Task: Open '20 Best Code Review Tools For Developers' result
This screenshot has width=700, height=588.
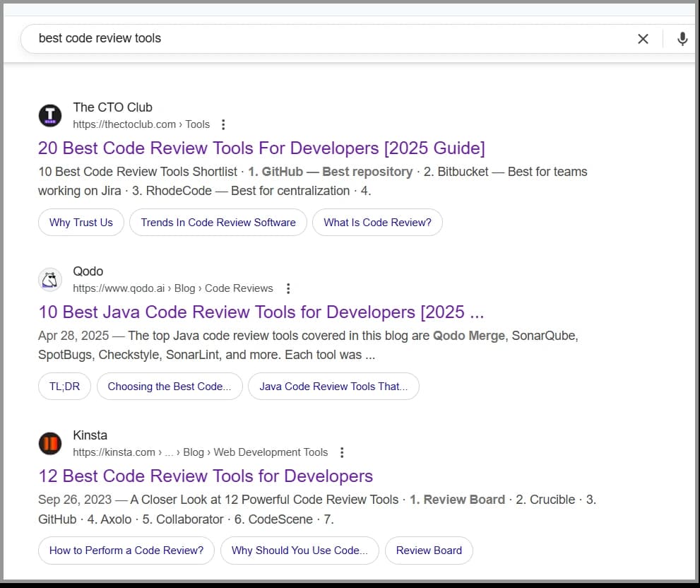Action: point(261,148)
